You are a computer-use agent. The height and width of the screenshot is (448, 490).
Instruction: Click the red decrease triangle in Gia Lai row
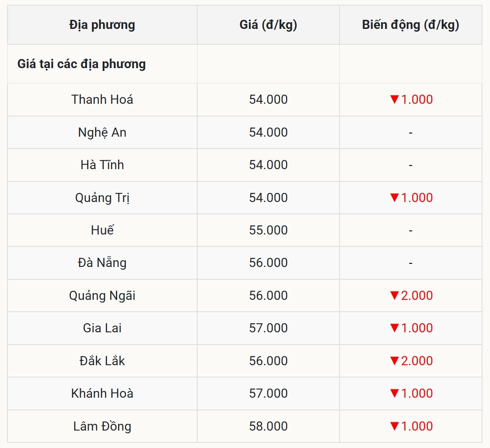click(x=394, y=328)
